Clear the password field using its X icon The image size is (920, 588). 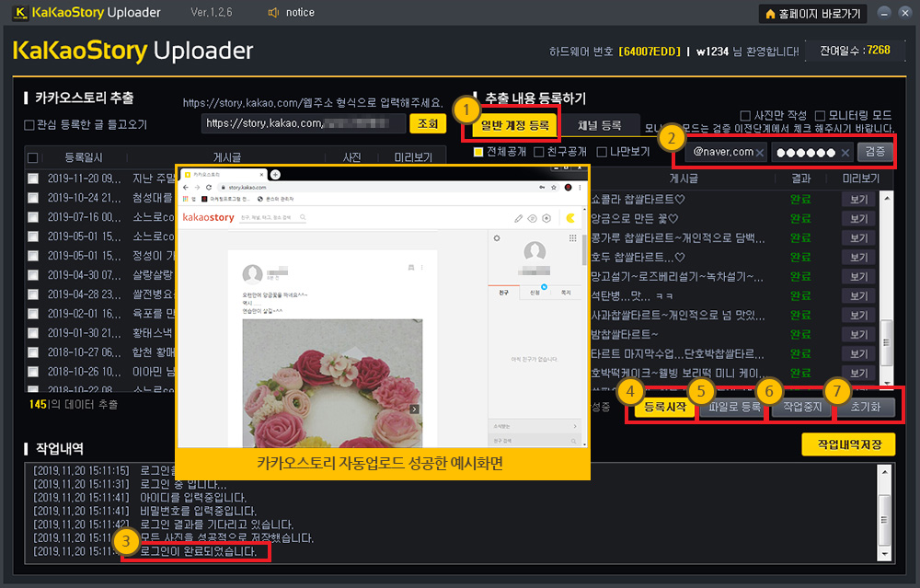pyautogui.click(x=845, y=152)
